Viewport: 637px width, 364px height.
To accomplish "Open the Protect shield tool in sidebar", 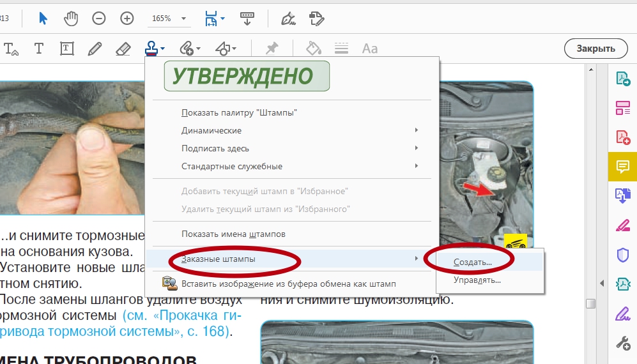I will point(622,255).
